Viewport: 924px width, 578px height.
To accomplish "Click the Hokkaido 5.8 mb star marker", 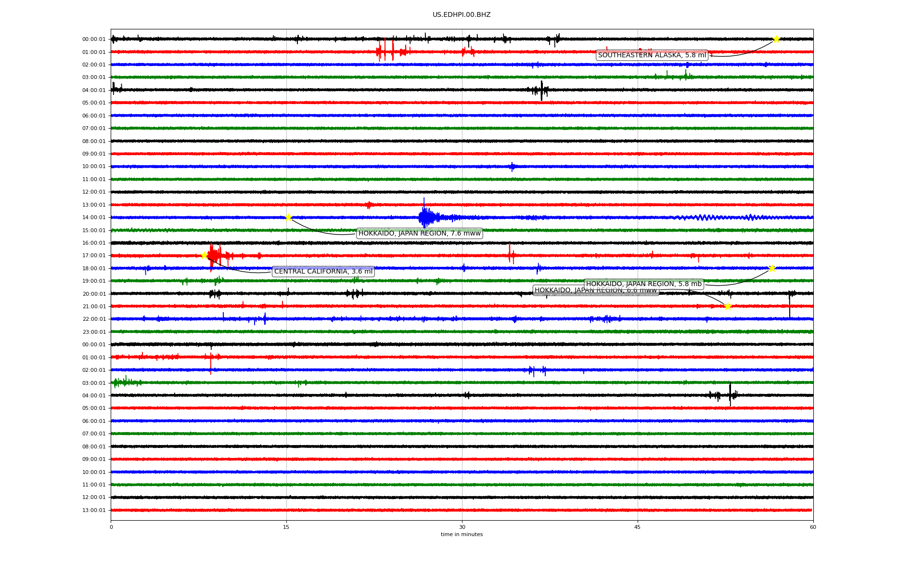I will pyautogui.click(x=772, y=268).
